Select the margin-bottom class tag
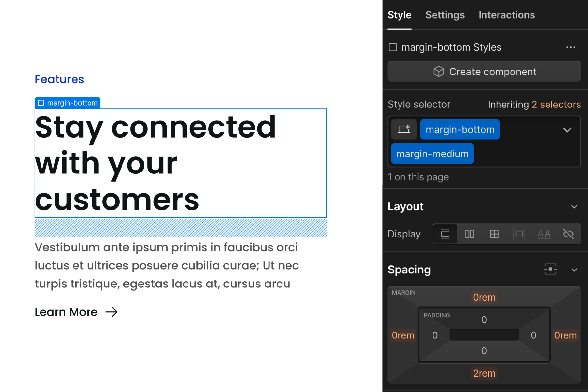 tap(460, 129)
